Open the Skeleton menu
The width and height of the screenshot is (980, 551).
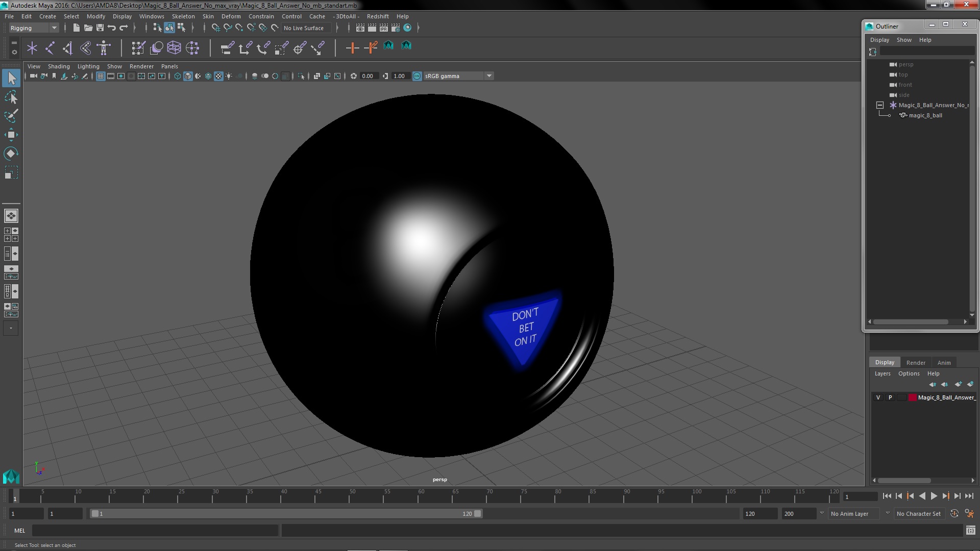183,16
